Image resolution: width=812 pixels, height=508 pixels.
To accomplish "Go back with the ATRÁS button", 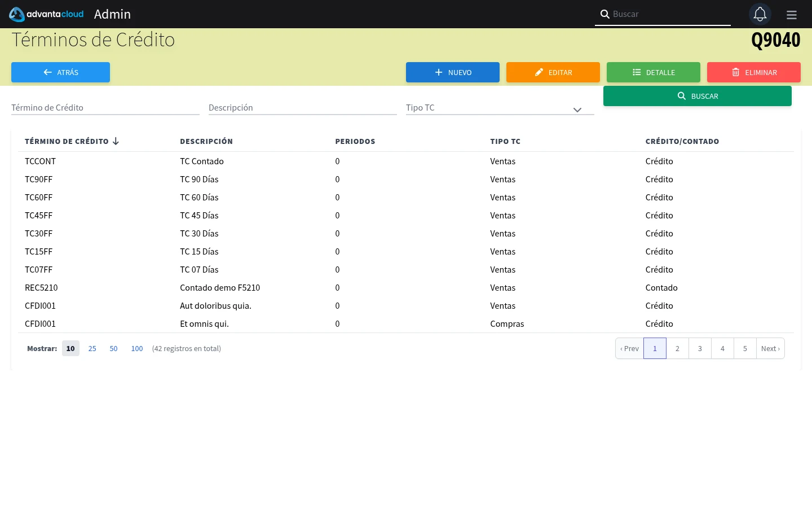I will [60, 72].
